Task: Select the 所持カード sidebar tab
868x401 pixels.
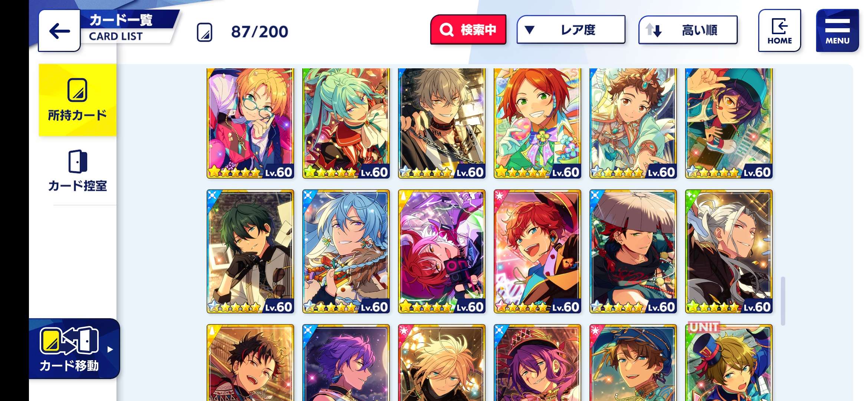Action: [x=78, y=100]
